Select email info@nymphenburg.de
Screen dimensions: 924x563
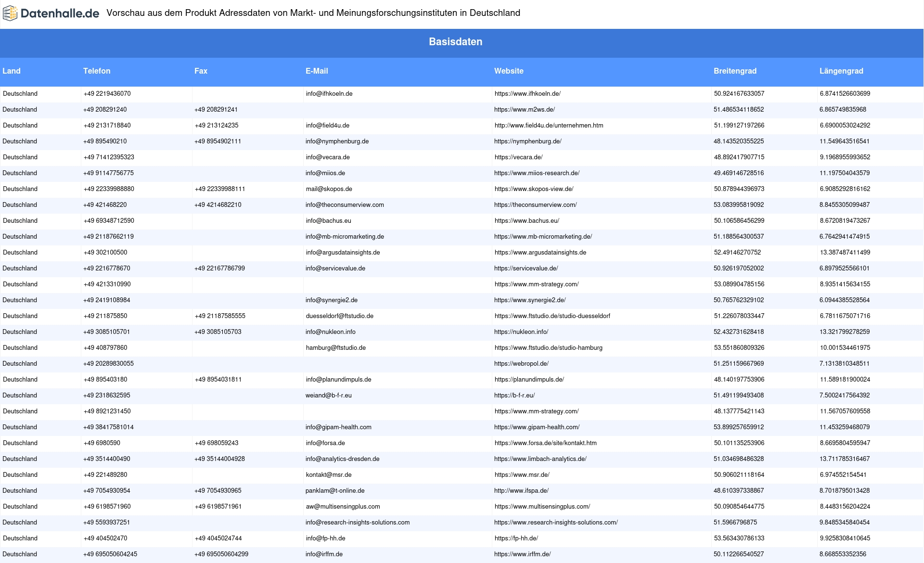tap(337, 141)
